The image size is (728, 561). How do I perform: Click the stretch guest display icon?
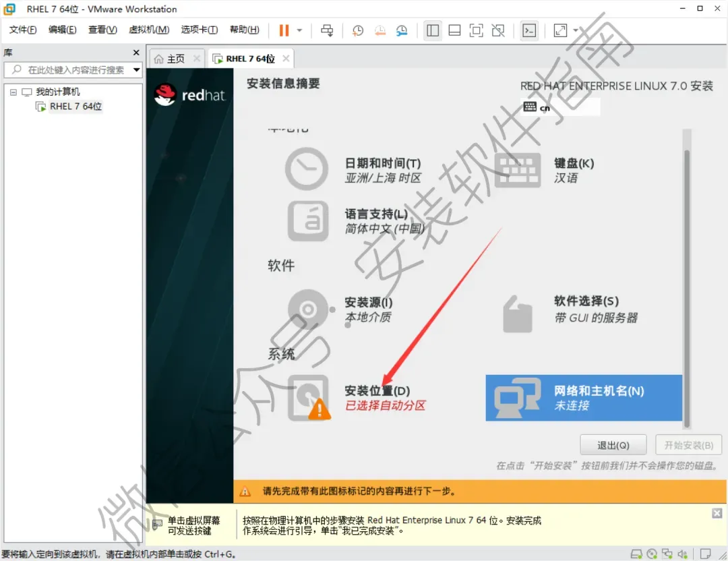[x=560, y=30]
